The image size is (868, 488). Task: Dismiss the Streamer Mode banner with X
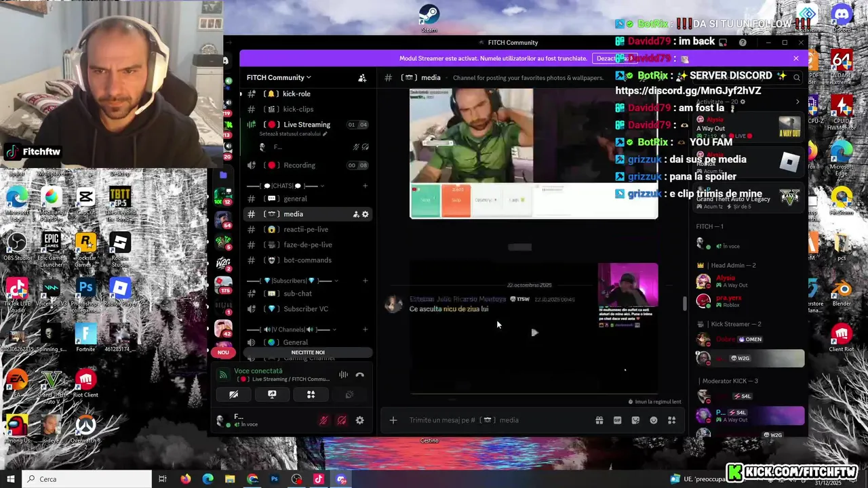tap(796, 58)
